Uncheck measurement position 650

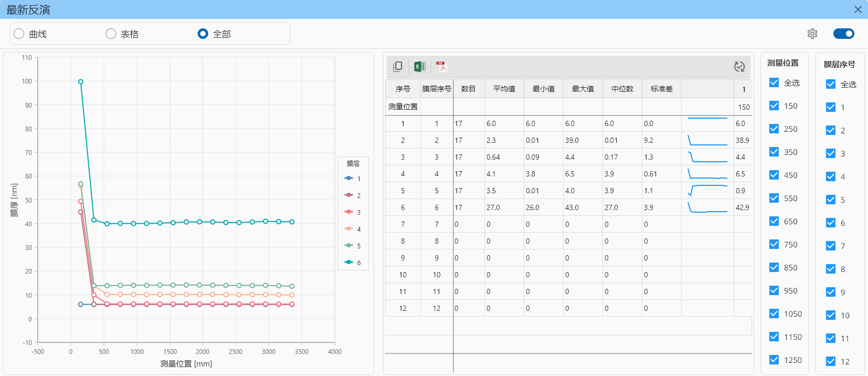point(774,221)
